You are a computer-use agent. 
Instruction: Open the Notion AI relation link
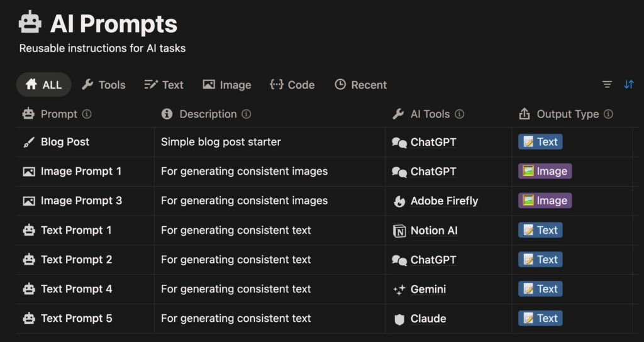434,231
